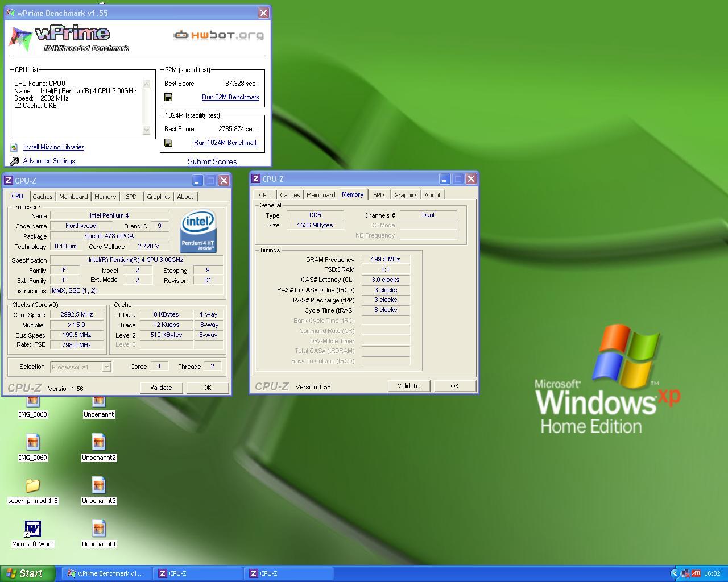Switch to CPU tab in Memory CPU-Z window
The image size is (728, 582).
point(265,195)
